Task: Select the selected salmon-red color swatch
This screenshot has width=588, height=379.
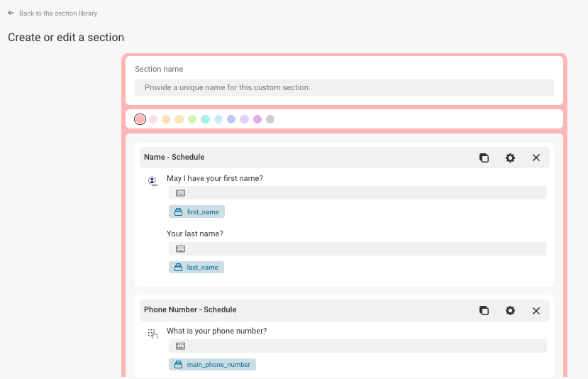Action: click(x=140, y=119)
